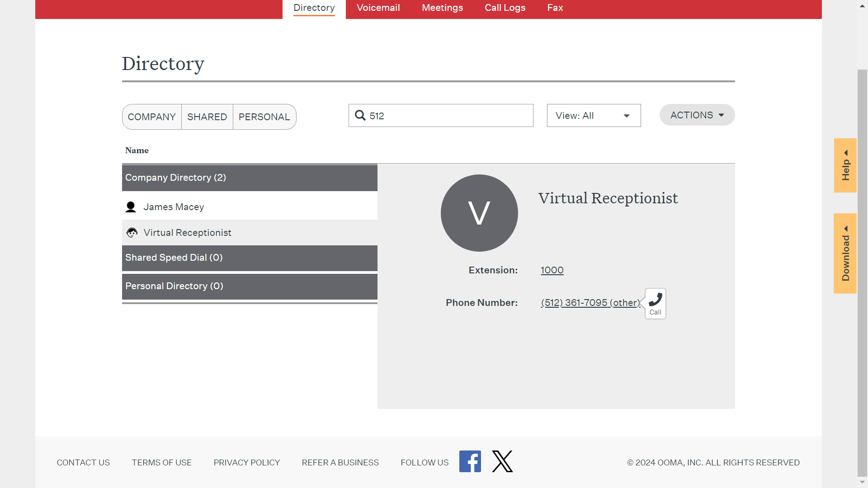The height and width of the screenshot is (488, 868).
Task: Open Ooma's Facebook page icon
Action: [470, 461]
